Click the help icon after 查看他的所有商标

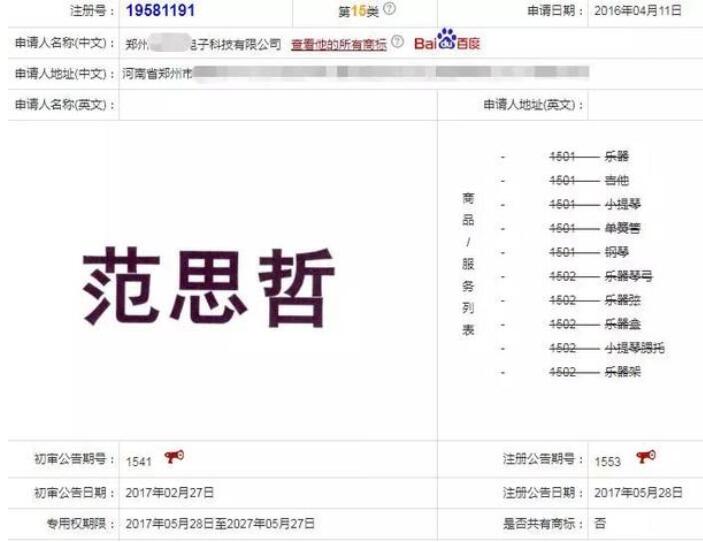(397, 42)
